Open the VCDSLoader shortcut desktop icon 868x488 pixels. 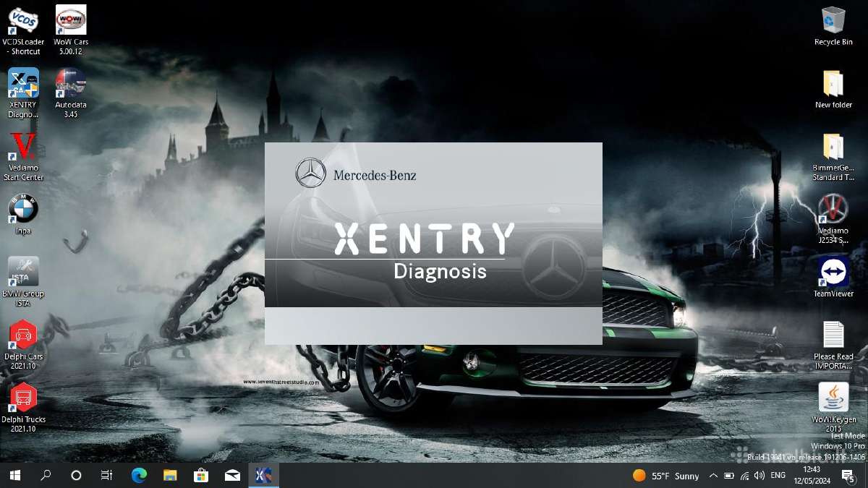pos(23,30)
